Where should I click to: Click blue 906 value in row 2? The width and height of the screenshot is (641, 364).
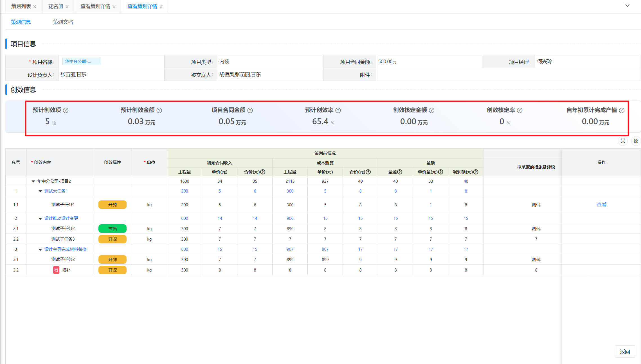[x=290, y=218]
